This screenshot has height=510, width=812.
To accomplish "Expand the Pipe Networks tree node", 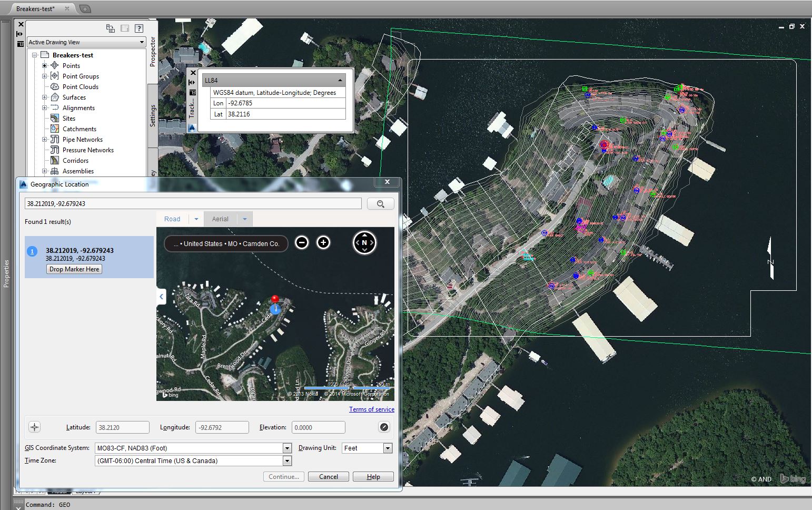I will (x=45, y=139).
